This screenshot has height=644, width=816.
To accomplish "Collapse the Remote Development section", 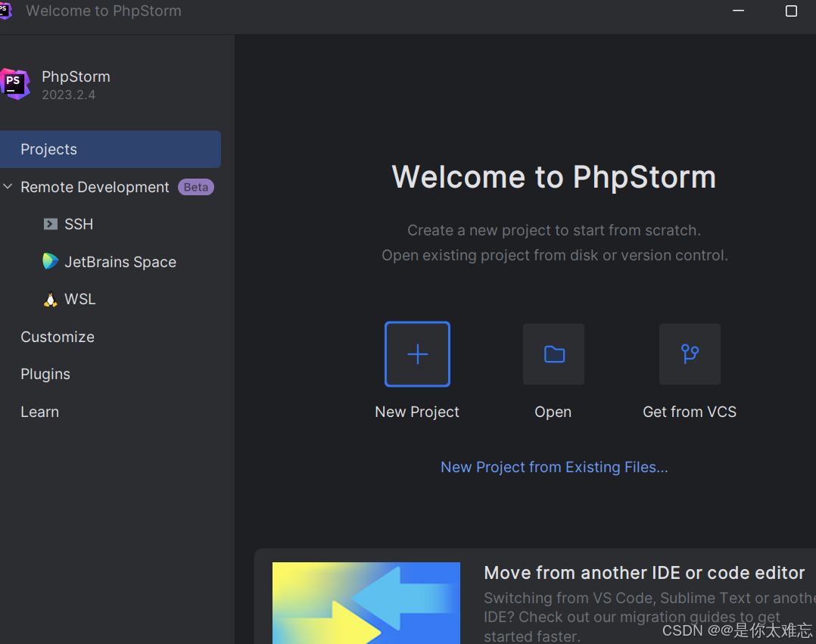I will point(8,186).
